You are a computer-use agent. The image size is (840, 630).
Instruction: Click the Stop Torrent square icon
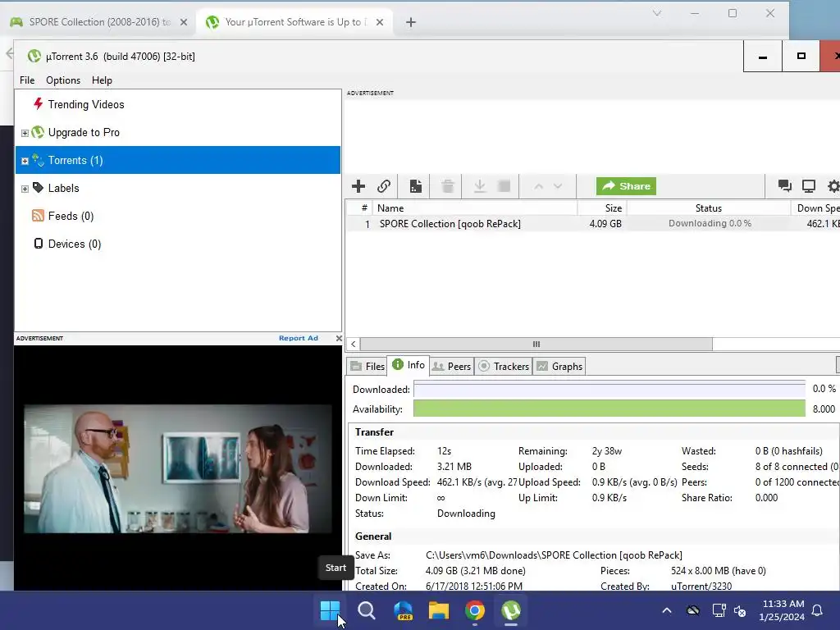click(x=504, y=186)
